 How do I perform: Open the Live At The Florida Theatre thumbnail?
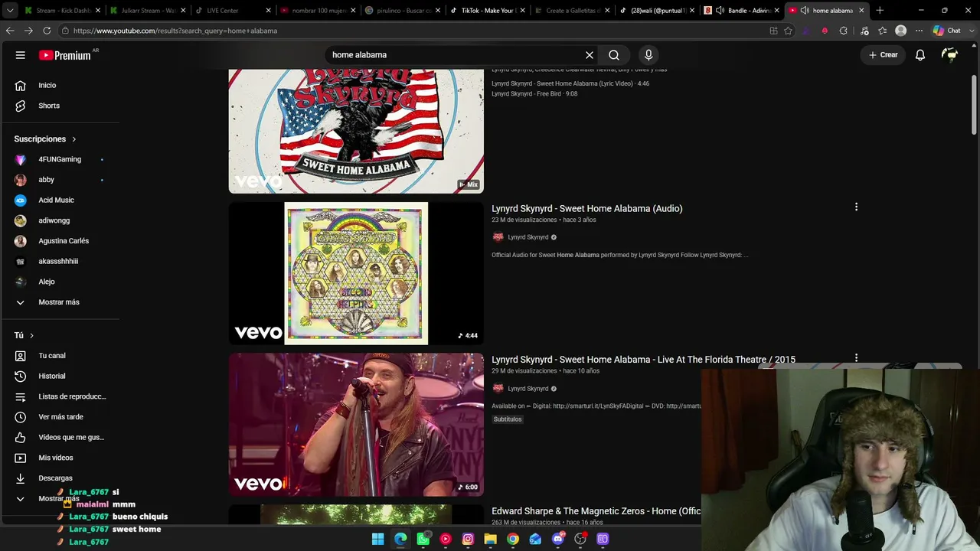pyautogui.click(x=356, y=425)
